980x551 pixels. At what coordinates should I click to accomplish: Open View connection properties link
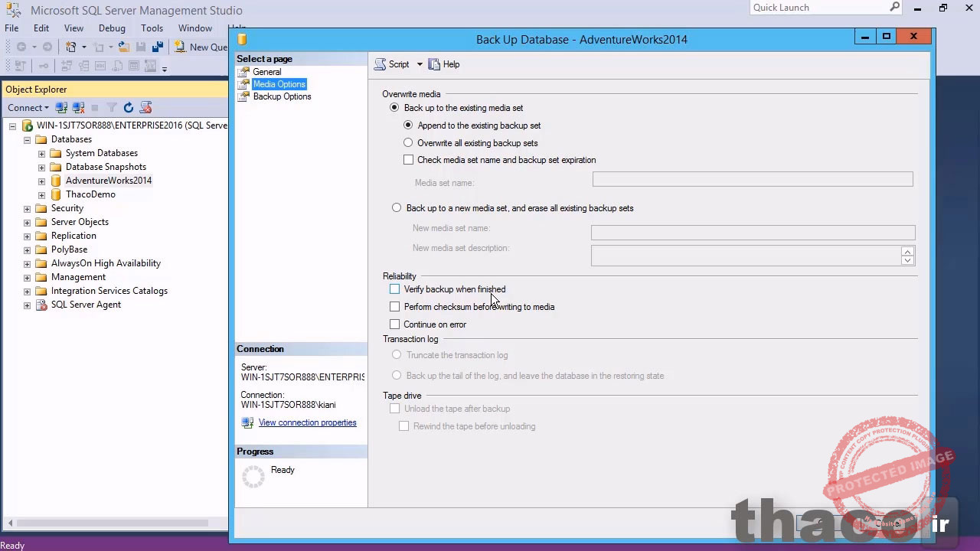(x=307, y=422)
